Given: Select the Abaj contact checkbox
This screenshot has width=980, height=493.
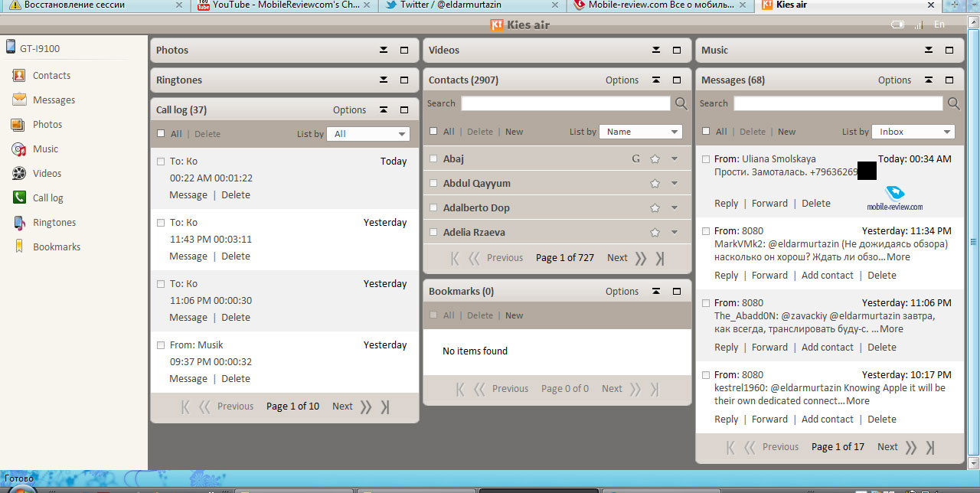Looking at the screenshot, I should tap(433, 159).
